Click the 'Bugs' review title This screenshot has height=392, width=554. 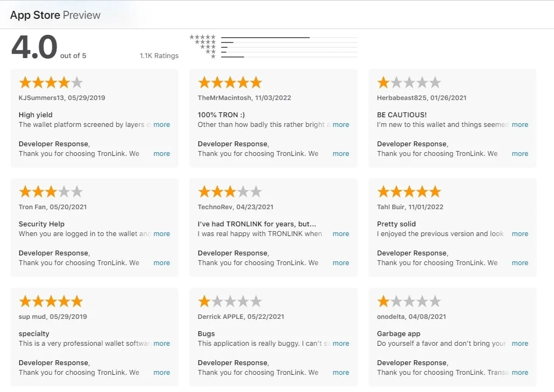207,334
